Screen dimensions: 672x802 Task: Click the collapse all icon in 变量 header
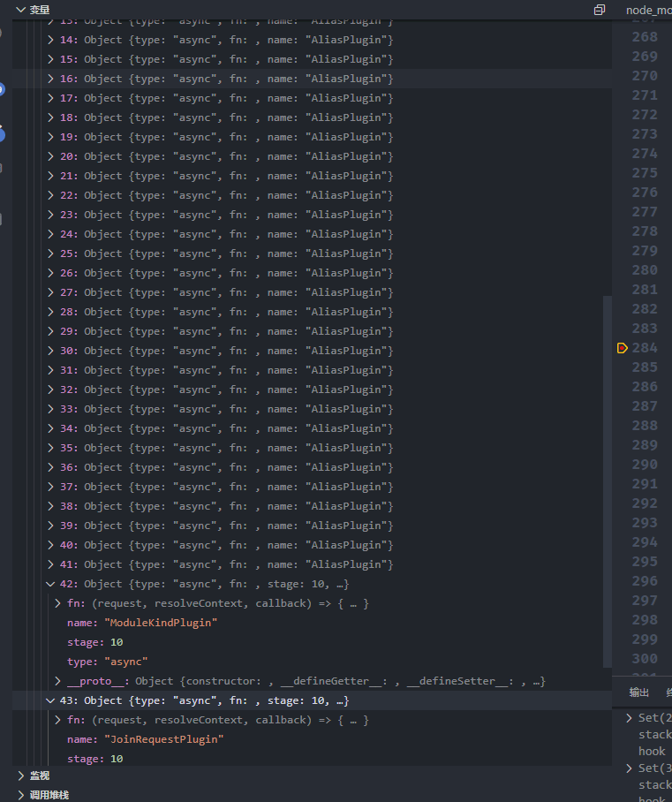pos(600,10)
